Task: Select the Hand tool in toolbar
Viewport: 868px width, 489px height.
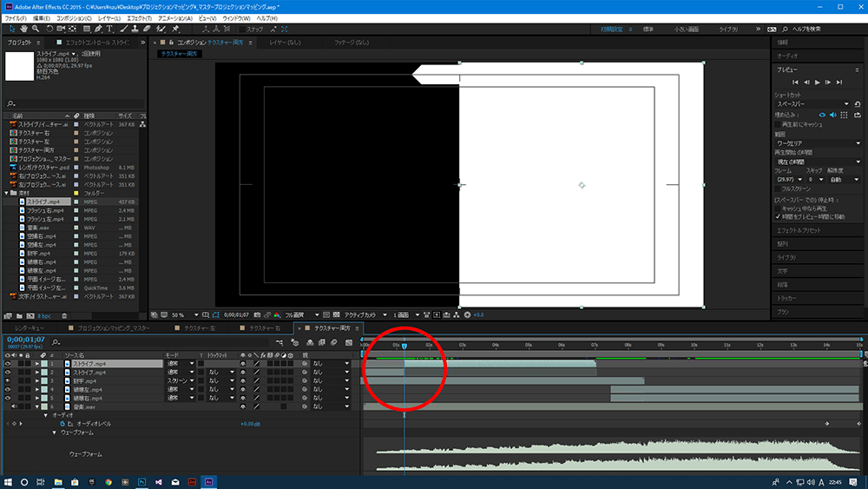Action: coord(24,29)
